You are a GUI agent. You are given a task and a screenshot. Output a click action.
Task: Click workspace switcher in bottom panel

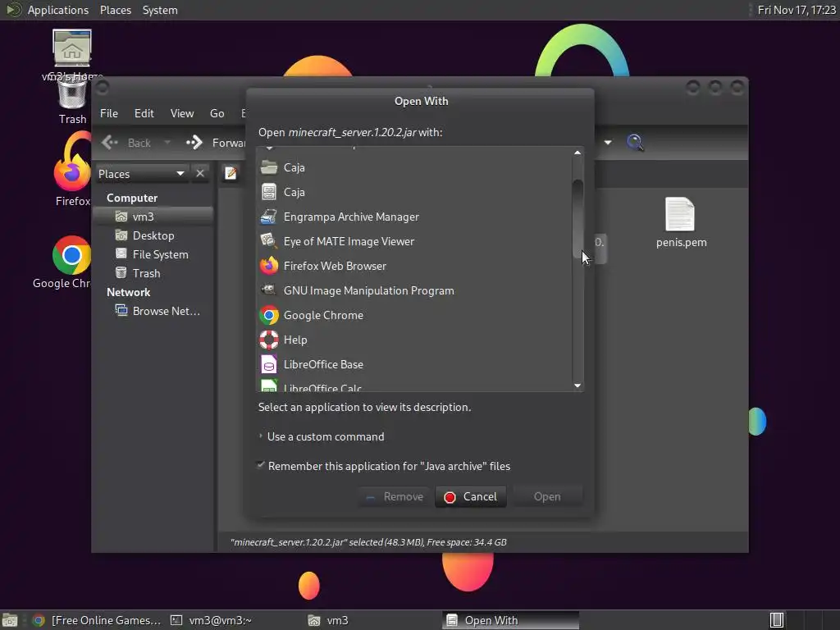coord(777,620)
